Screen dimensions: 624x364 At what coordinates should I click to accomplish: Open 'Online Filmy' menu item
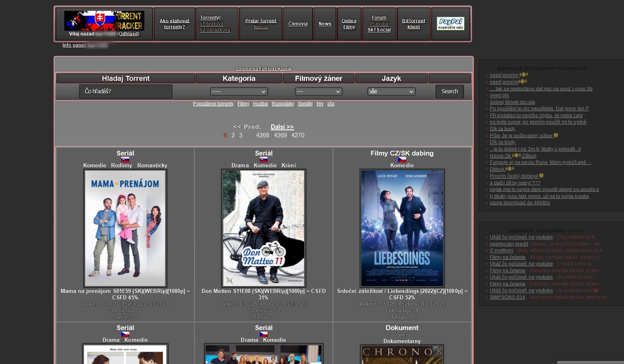[349, 24]
